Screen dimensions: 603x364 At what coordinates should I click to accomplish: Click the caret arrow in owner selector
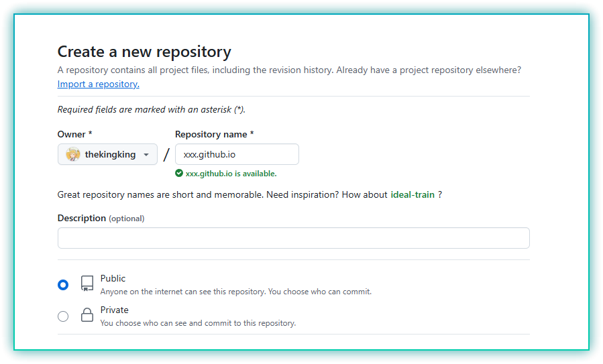click(146, 155)
